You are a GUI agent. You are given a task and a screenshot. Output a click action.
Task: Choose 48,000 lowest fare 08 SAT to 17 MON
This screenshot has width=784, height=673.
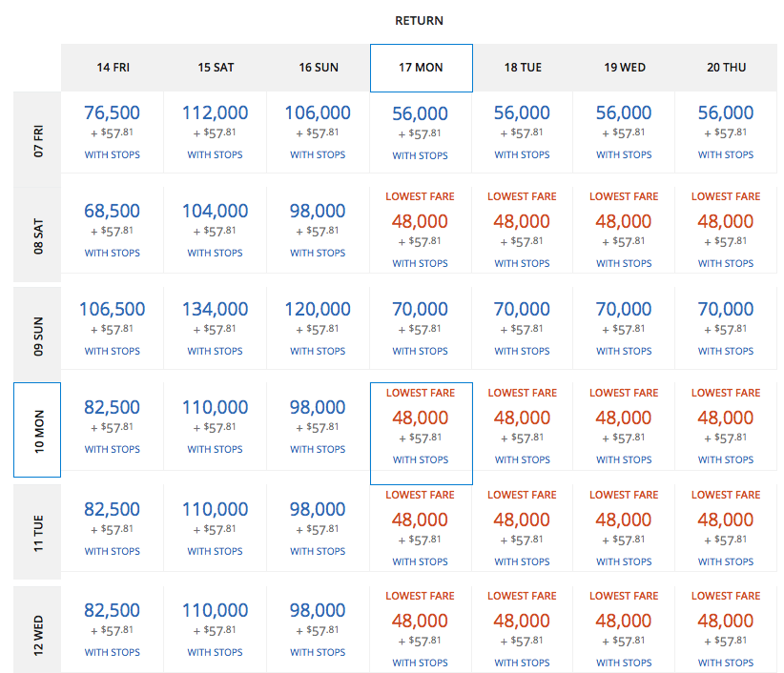[x=421, y=222]
